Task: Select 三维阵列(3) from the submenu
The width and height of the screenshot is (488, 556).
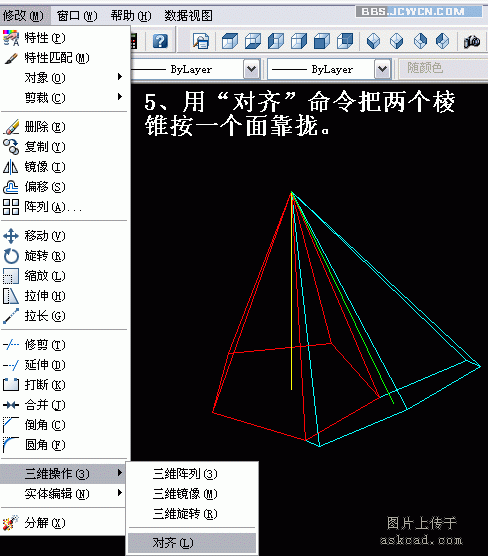Action: pyautogui.click(x=192, y=474)
